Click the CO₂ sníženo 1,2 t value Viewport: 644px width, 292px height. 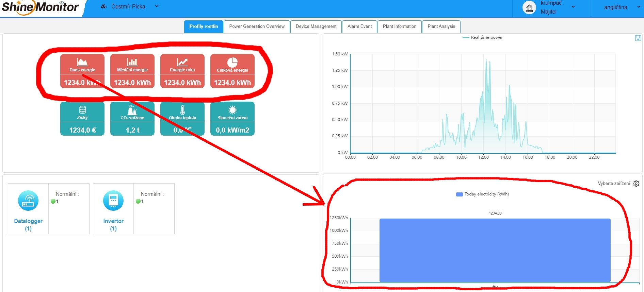tap(132, 130)
